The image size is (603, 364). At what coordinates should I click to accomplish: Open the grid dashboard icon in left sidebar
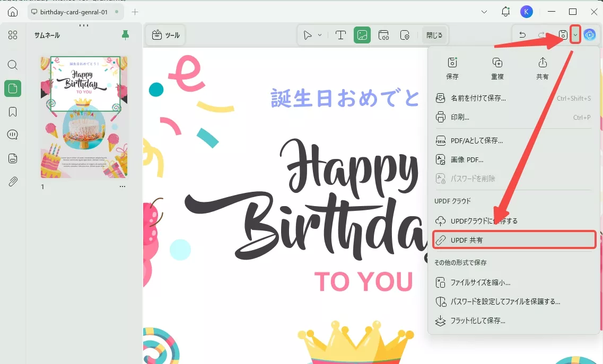[13, 35]
